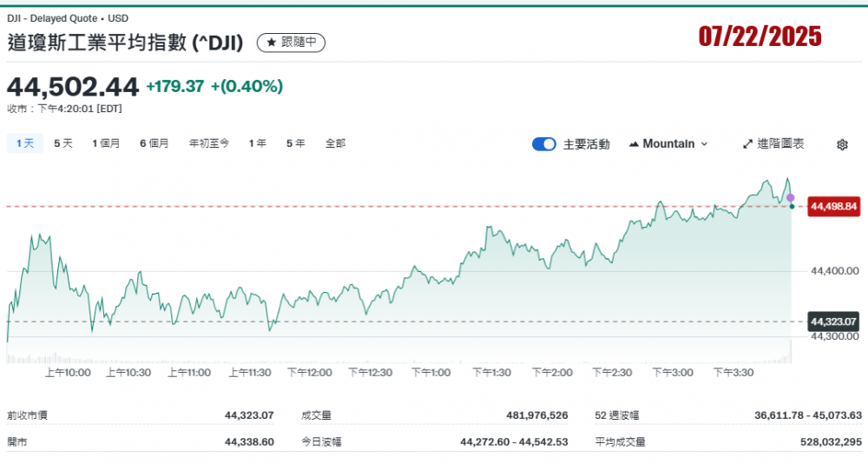Click the 下午12:00 time axis label
The image size is (868, 464).
click(310, 372)
